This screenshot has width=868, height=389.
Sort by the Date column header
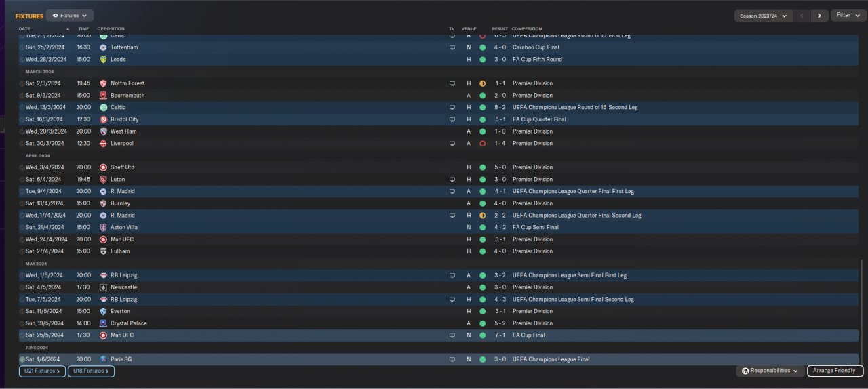pos(25,29)
